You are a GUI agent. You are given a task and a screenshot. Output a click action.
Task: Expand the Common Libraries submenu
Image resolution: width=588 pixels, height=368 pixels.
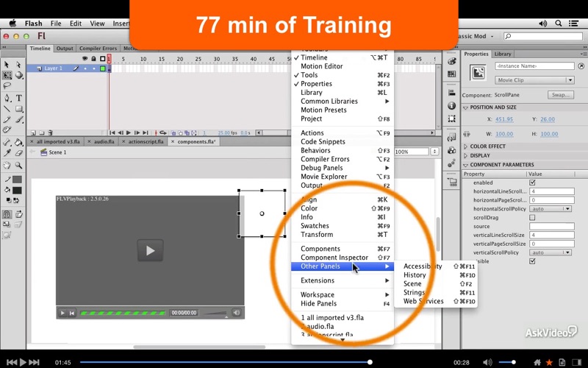(343, 101)
